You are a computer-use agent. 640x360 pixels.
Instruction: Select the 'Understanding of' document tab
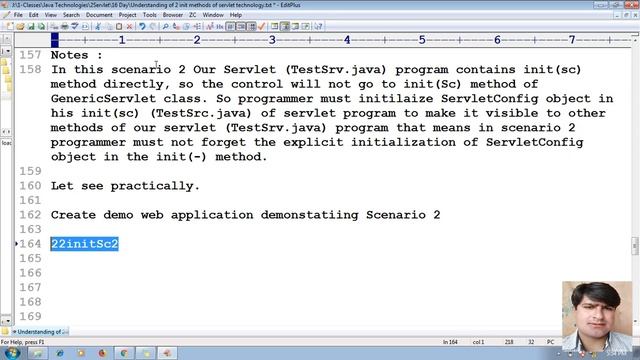pyautogui.click(x=40, y=332)
